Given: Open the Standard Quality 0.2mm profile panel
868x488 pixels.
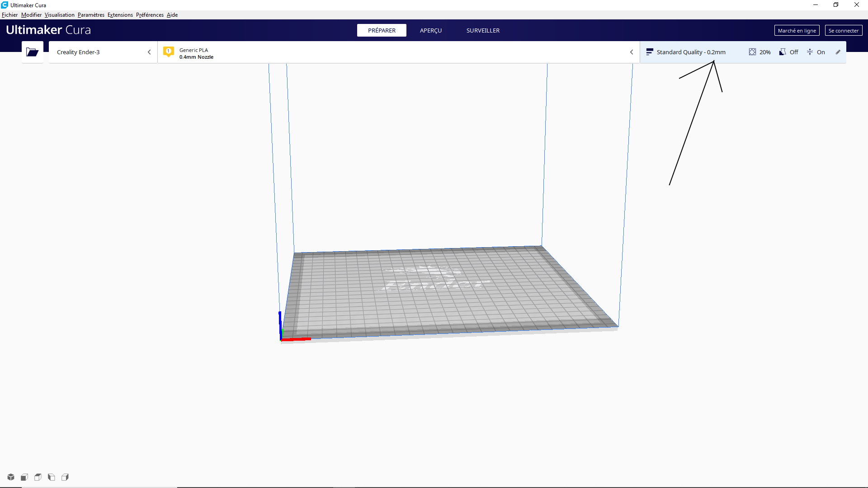Looking at the screenshot, I should tap(691, 52).
